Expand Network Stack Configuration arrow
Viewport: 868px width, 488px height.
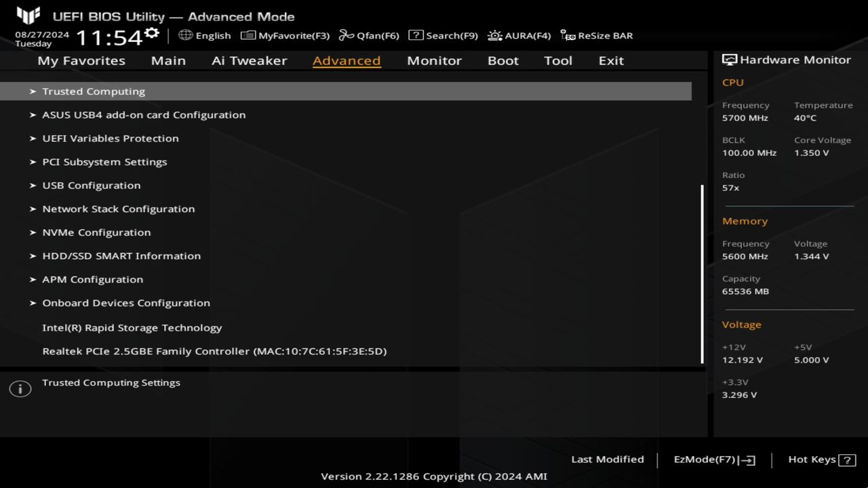(x=33, y=209)
